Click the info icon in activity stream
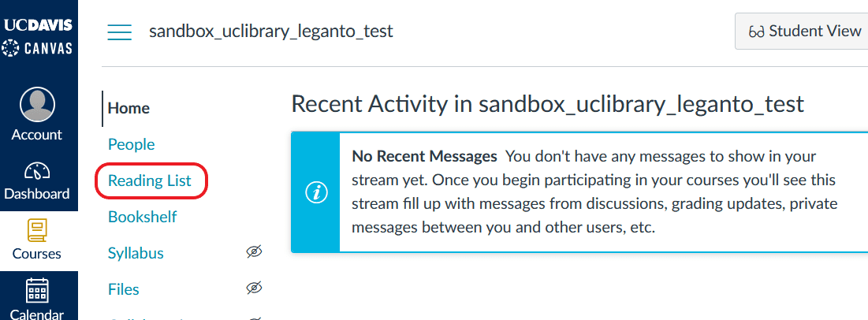The height and width of the screenshot is (320, 868). coord(316,192)
